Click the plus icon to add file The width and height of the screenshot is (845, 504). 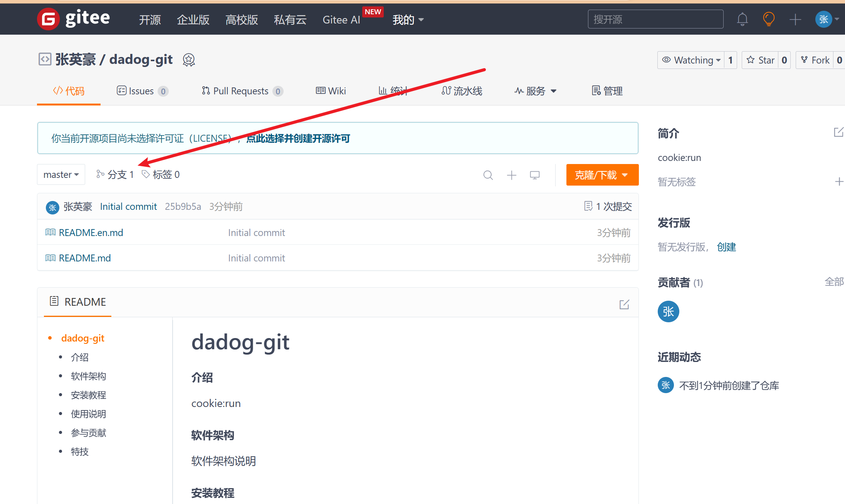pyautogui.click(x=511, y=175)
